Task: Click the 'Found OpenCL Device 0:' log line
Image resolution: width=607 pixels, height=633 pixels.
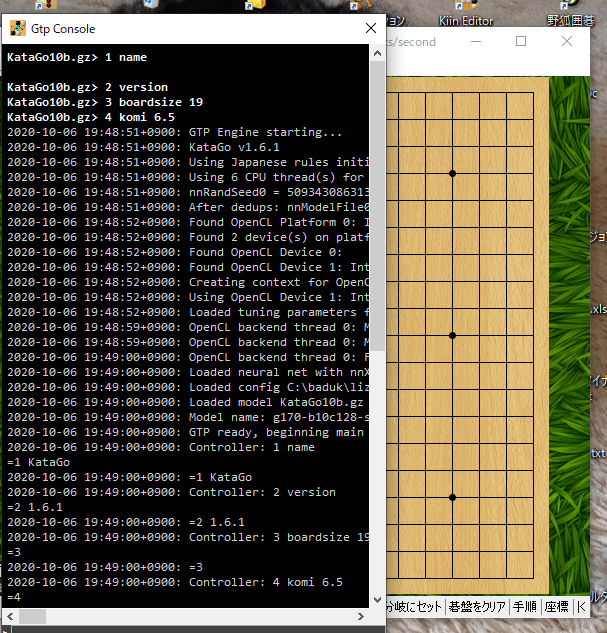Action: click(174, 252)
